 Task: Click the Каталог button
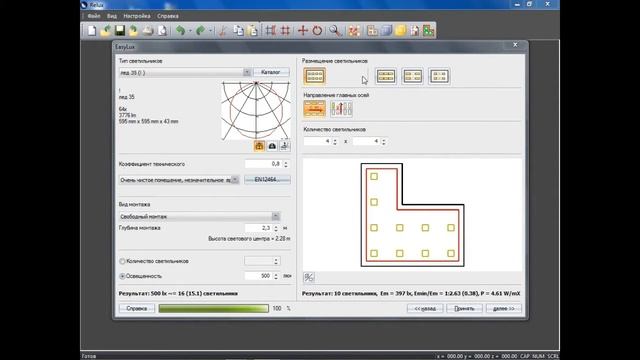(x=271, y=72)
